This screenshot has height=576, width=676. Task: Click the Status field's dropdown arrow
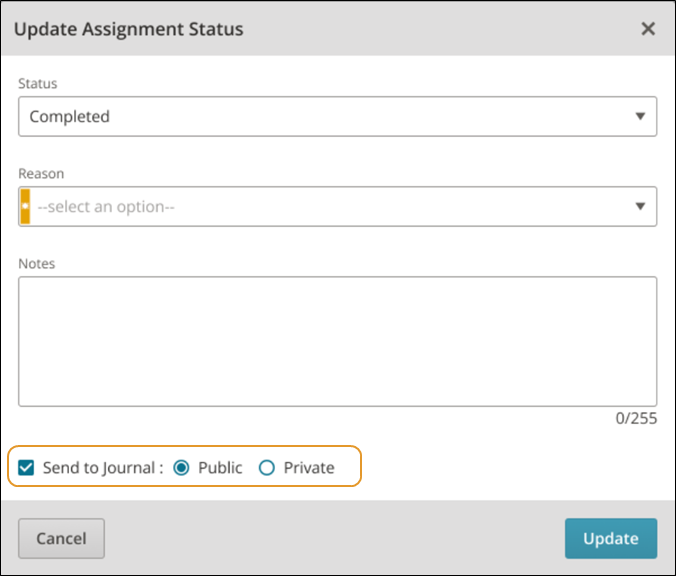(x=640, y=116)
